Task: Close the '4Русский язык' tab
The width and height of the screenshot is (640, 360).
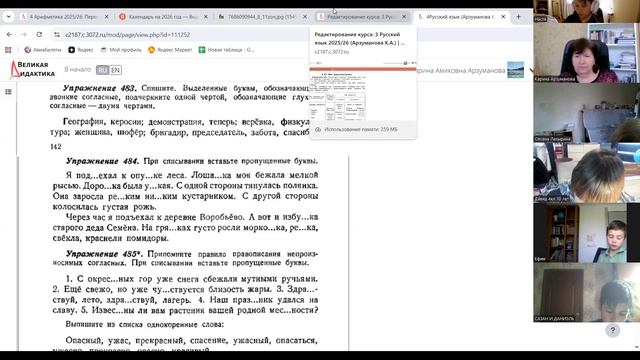Action: [503, 17]
